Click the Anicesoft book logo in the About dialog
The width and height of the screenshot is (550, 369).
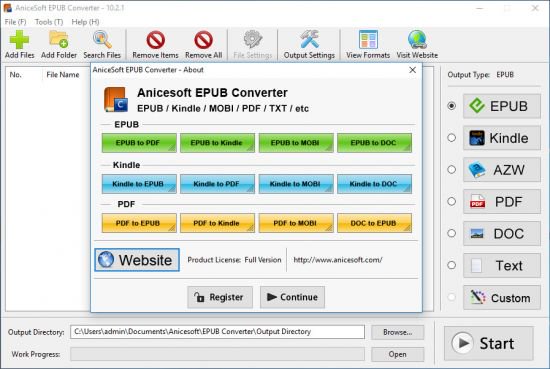[x=115, y=100]
